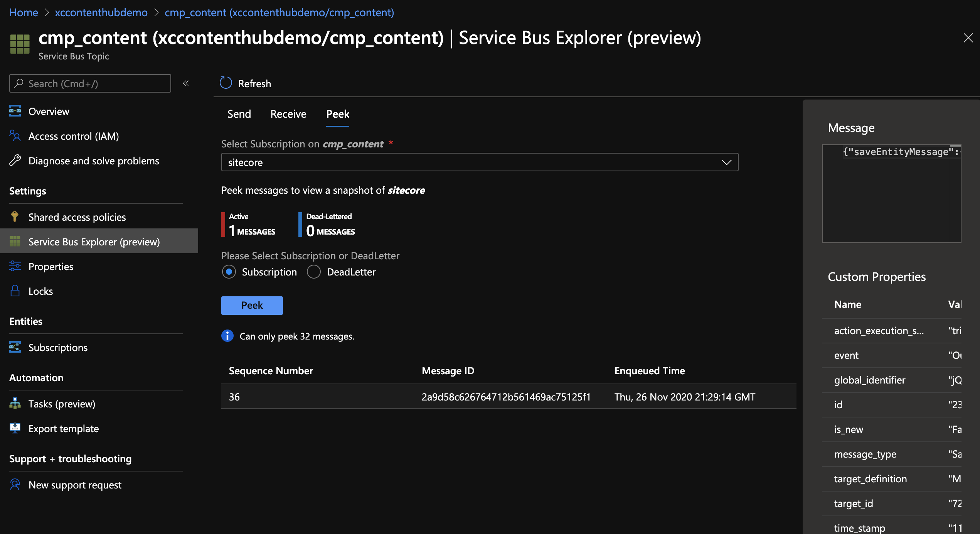Viewport: 980px width, 534px height.
Task: Click the action_execution_s... property row
Action: pos(892,331)
